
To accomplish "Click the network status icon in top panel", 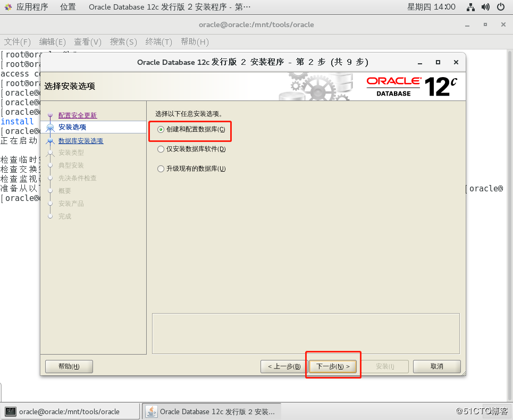I will pyautogui.click(x=470, y=7).
